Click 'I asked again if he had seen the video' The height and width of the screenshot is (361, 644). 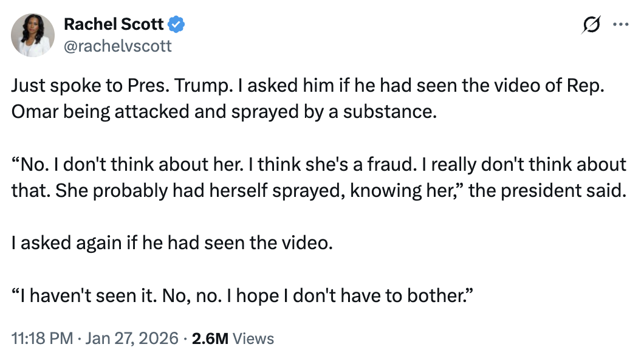[x=173, y=244]
